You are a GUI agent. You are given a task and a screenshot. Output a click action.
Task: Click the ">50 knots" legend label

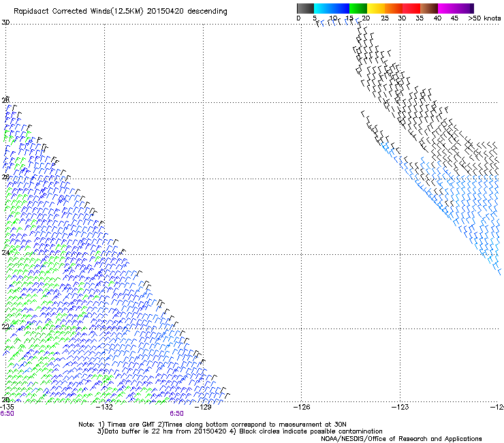[x=484, y=18]
